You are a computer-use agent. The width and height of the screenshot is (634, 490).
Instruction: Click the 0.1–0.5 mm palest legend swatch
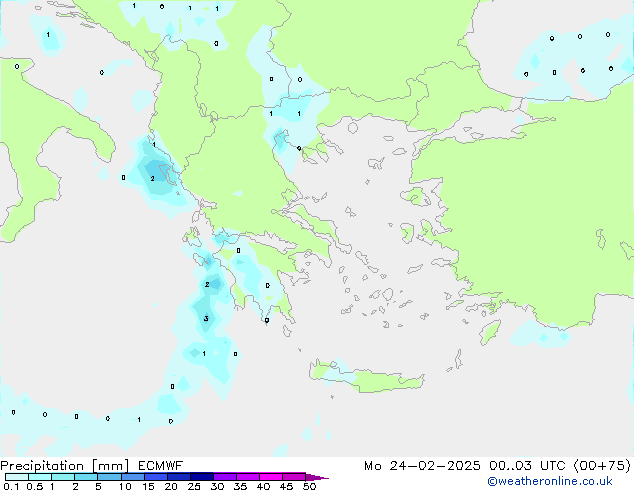pyautogui.click(x=17, y=477)
